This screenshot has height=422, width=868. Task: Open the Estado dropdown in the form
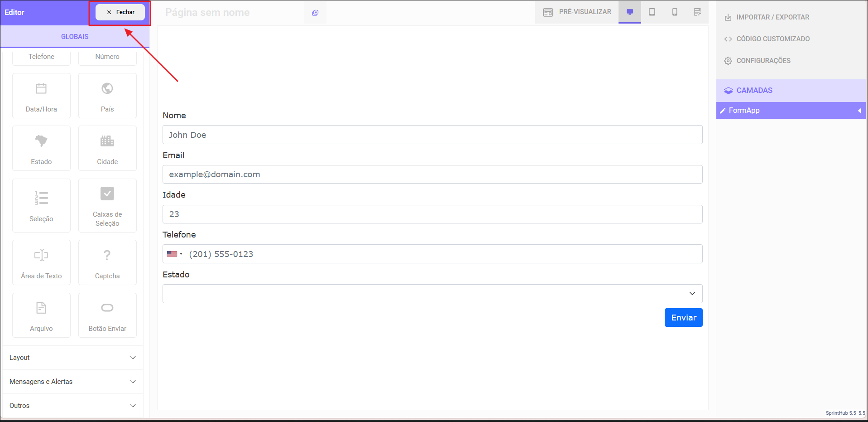pyautogui.click(x=432, y=294)
